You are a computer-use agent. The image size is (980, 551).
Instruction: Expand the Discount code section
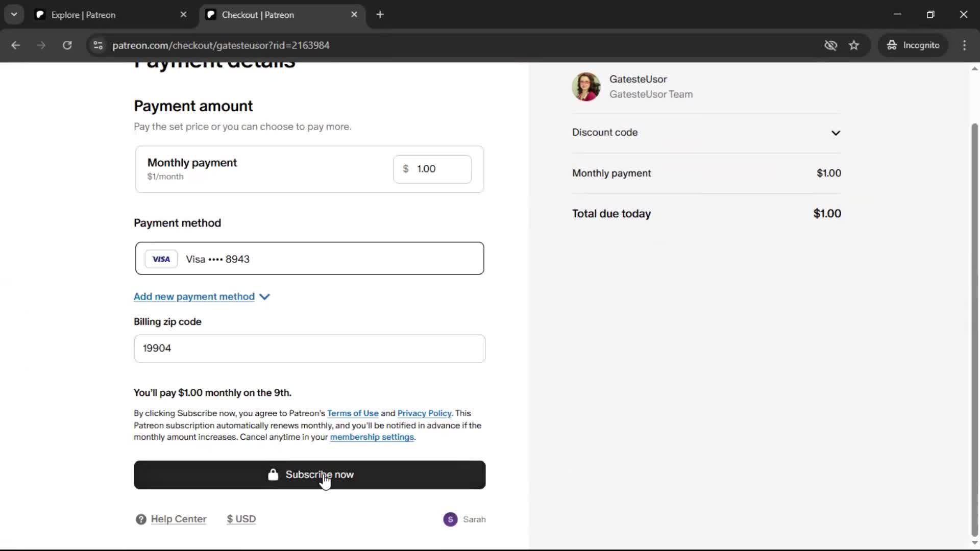(x=706, y=133)
